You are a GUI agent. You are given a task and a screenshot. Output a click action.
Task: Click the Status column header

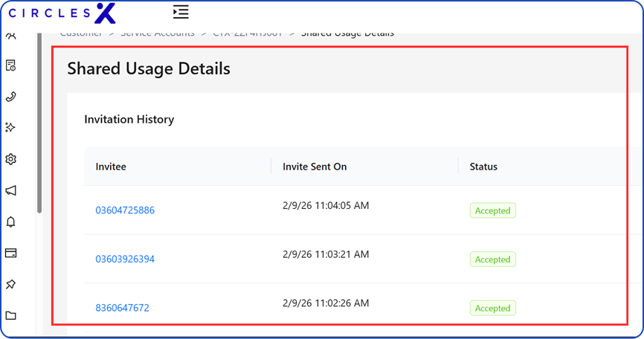point(483,167)
